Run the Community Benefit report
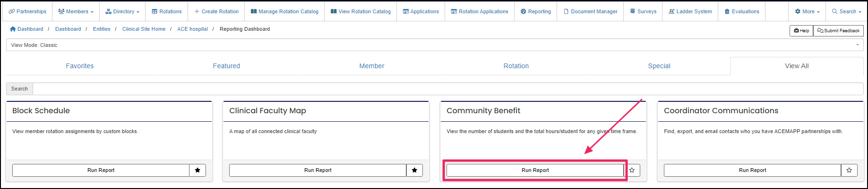868x189 pixels. [535, 170]
